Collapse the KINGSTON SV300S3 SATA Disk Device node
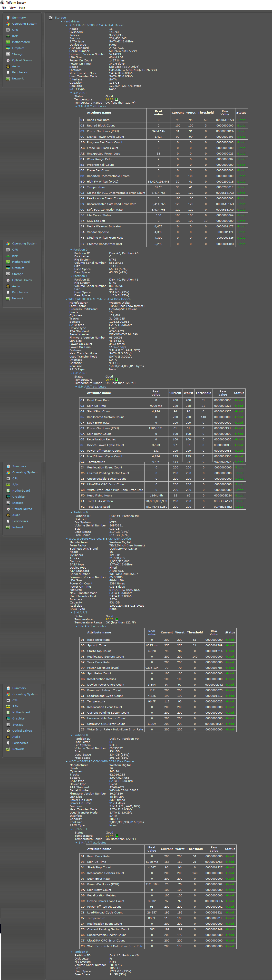This screenshot has height=980, width=272. point(67,25)
